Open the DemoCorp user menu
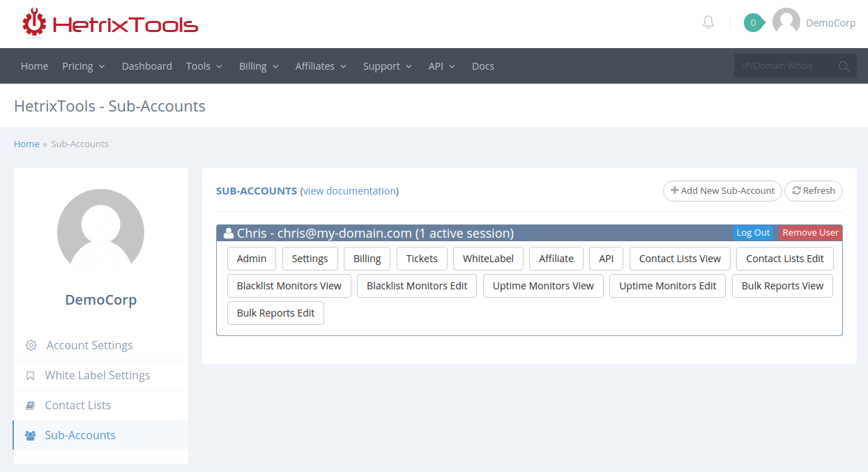868x472 pixels. 830,23
